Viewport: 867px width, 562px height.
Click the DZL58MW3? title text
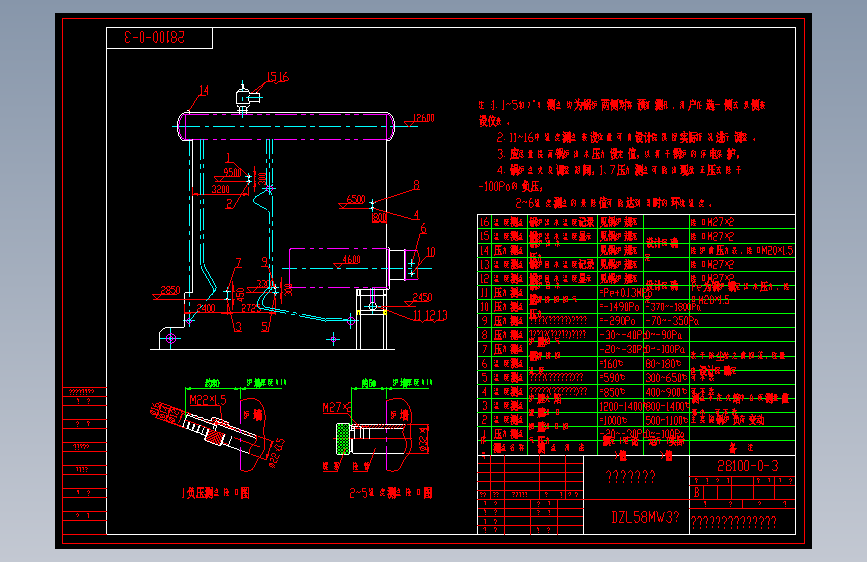coord(645,517)
